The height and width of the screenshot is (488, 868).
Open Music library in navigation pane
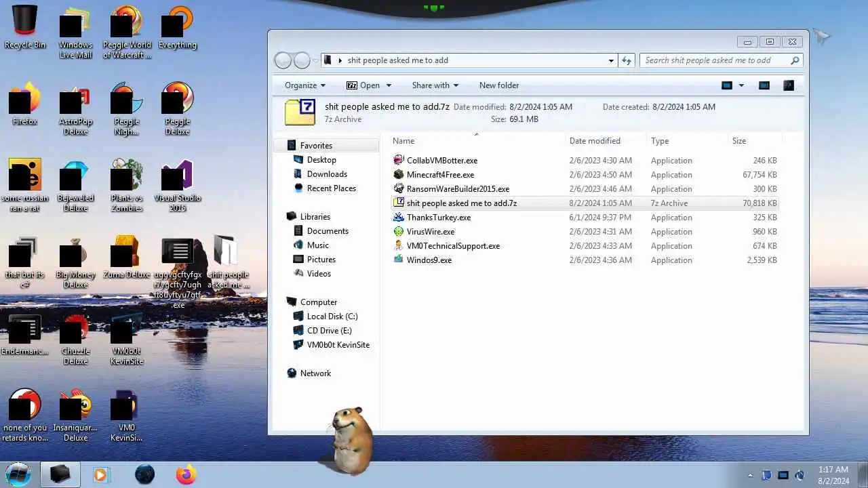pos(317,245)
